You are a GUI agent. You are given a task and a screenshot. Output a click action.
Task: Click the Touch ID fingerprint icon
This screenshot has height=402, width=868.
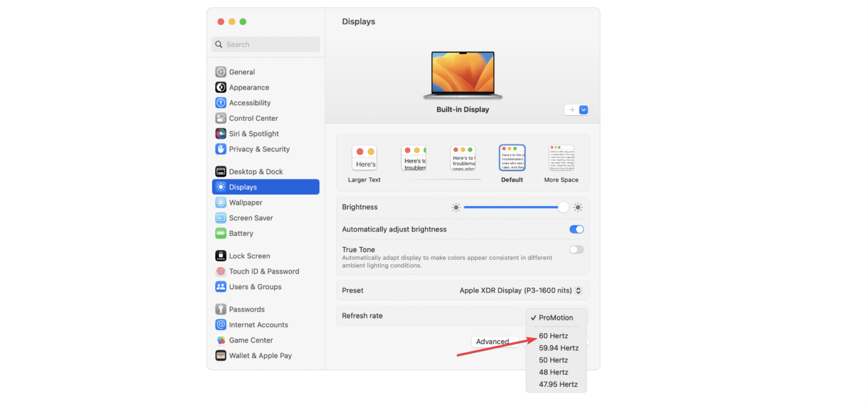220,272
